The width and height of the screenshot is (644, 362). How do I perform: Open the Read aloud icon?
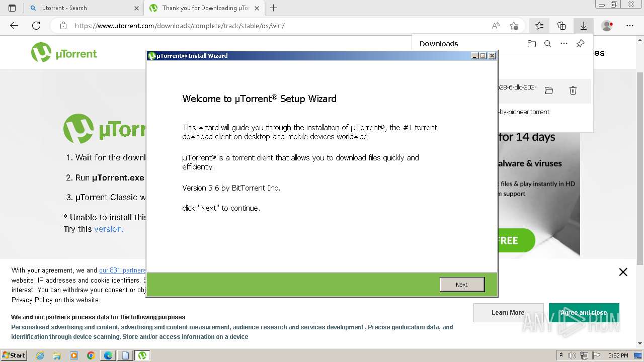(496, 26)
